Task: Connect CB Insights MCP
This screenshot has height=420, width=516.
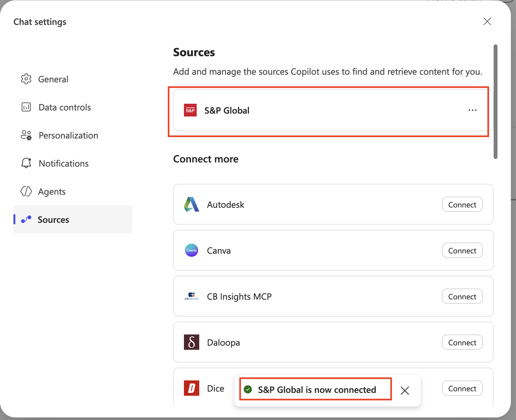Action: click(462, 296)
